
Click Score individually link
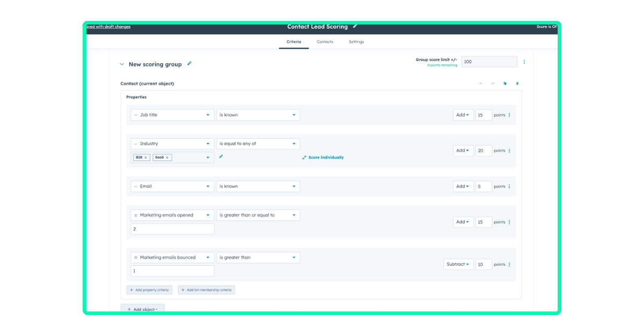tap(323, 158)
